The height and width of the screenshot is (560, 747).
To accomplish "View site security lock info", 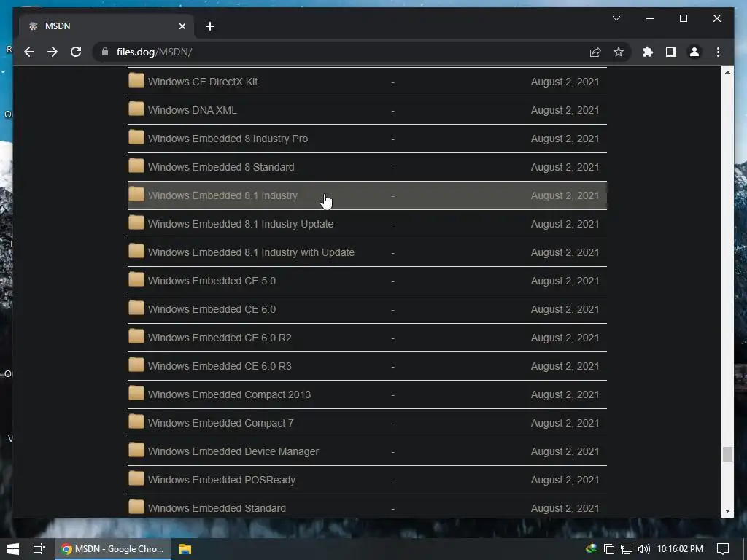I will 105,52.
